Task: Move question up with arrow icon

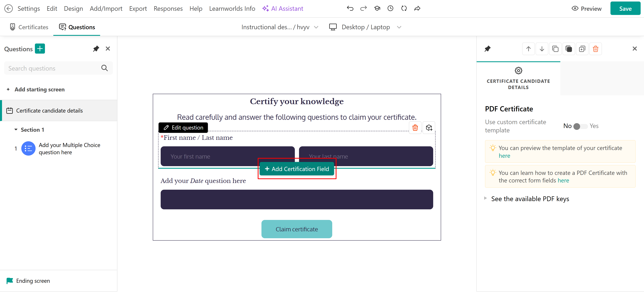Action: 528,49
